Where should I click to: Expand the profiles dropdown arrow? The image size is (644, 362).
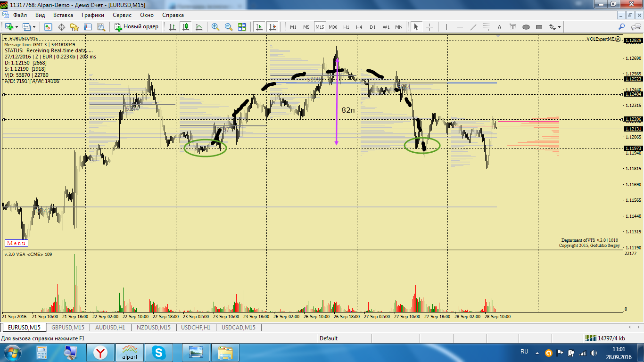pos(34,27)
